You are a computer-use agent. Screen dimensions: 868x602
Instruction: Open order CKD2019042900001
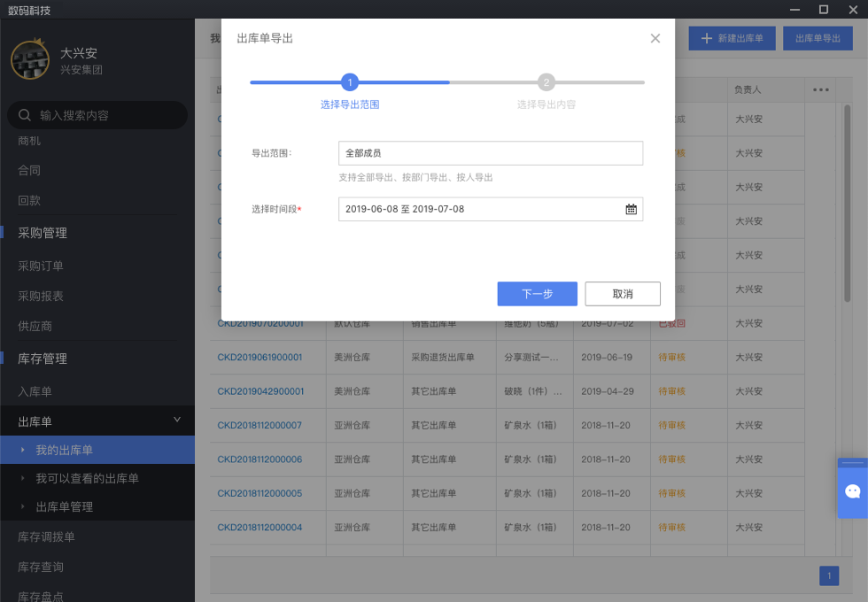pos(260,391)
